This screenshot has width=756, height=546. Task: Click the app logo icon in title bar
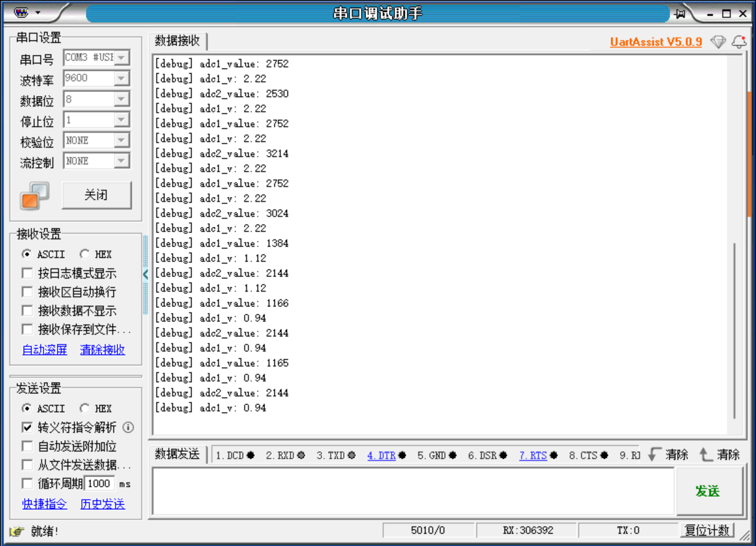click(x=21, y=12)
